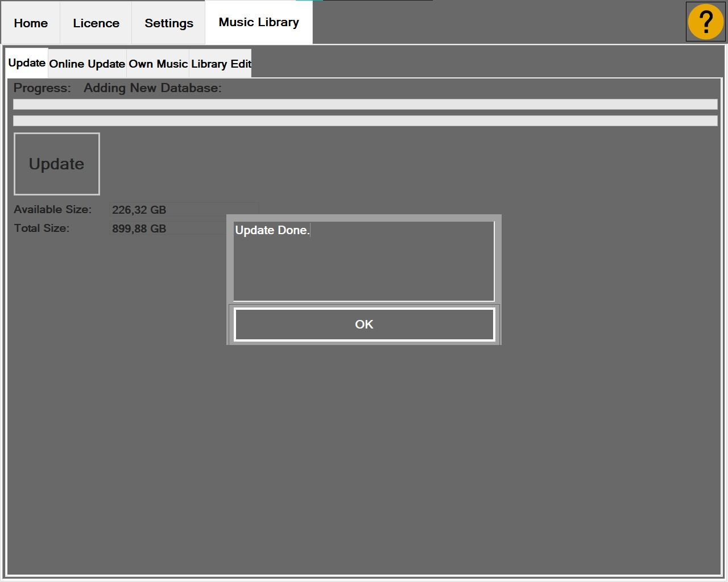Open the Online Update sub-tab
The width and height of the screenshot is (728, 582).
click(x=87, y=64)
